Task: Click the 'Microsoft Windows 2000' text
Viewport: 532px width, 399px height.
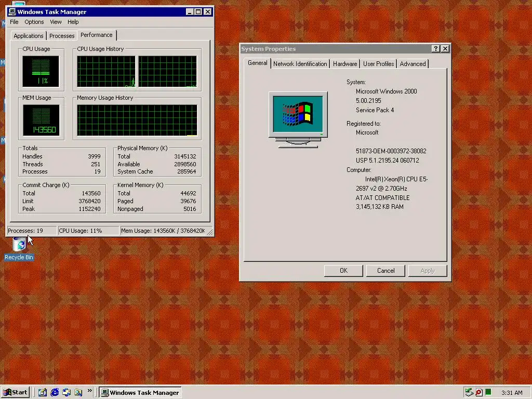Action: 387,91
